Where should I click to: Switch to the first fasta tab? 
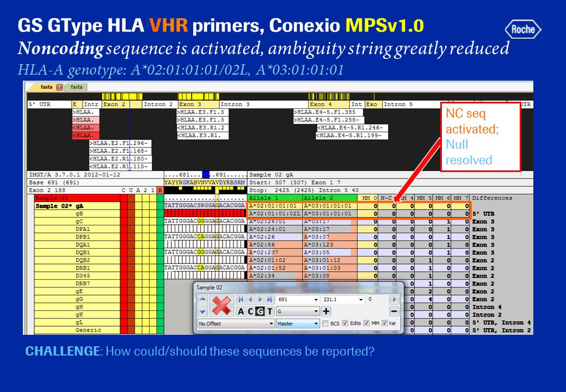46,87
